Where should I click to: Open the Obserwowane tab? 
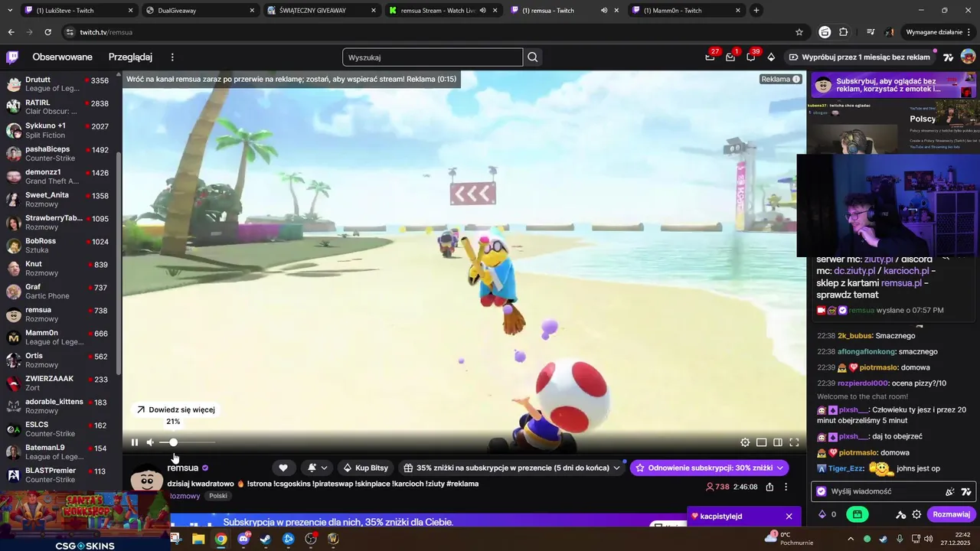tap(62, 57)
